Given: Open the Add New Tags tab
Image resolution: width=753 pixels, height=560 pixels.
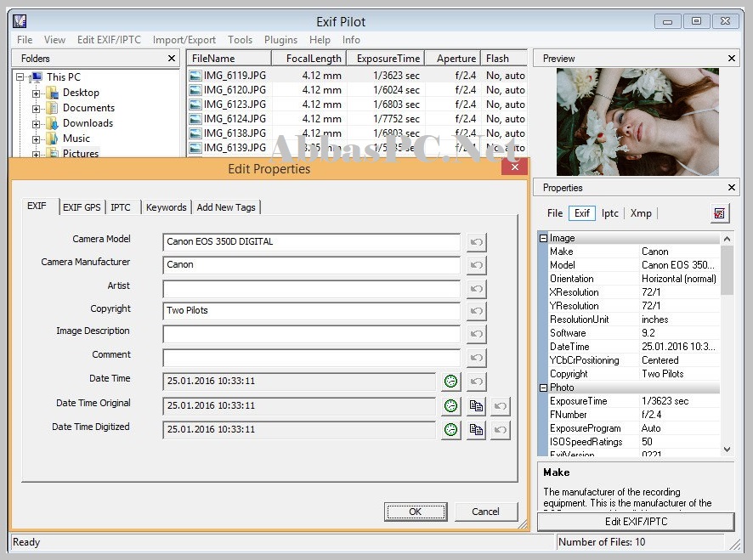Looking at the screenshot, I should pos(226,207).
